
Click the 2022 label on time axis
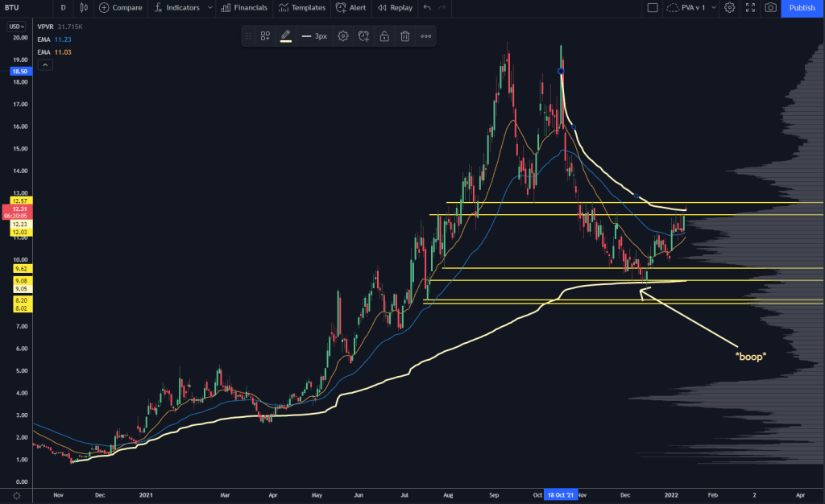pyautogui.click(x=671, y=495)
